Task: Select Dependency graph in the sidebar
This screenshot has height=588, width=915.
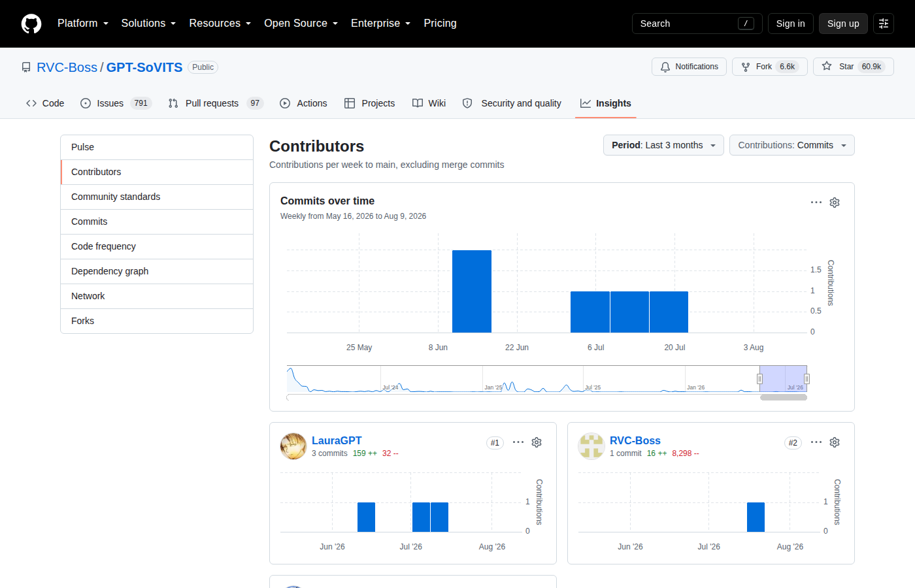Action: click(x=157, y=271)
